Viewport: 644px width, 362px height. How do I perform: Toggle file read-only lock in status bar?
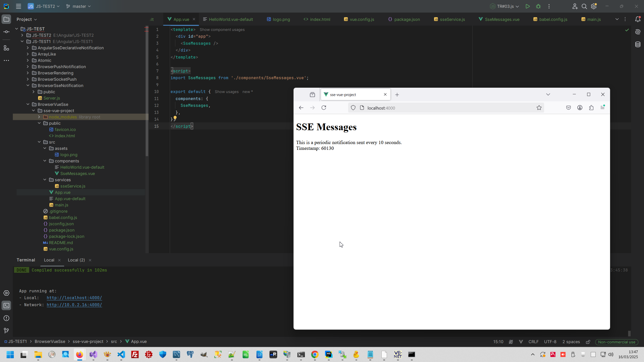pyautogui.click(x=588, y=342)
